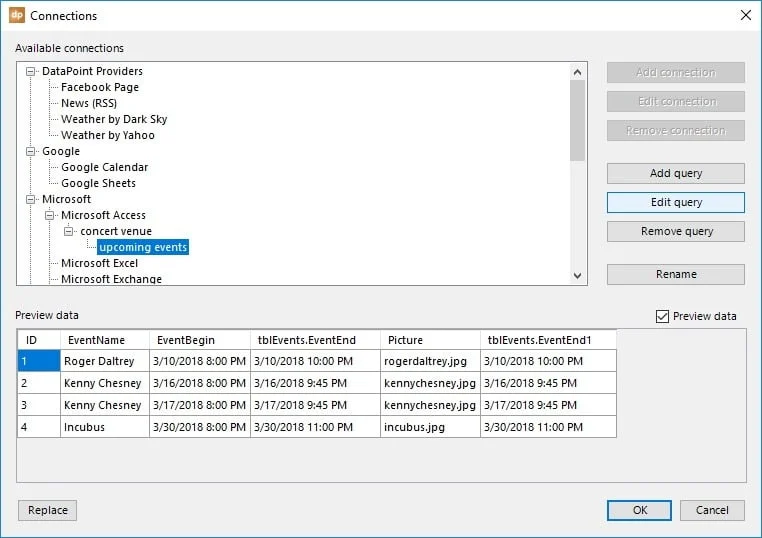Select Facebook Page provider
The image size is (762, 538).
coord(100,87)
